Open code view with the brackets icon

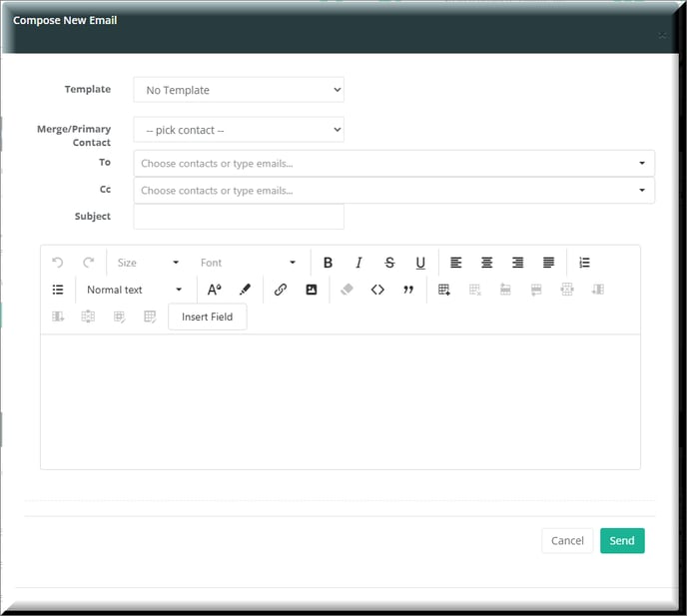[x=377, y=290]
